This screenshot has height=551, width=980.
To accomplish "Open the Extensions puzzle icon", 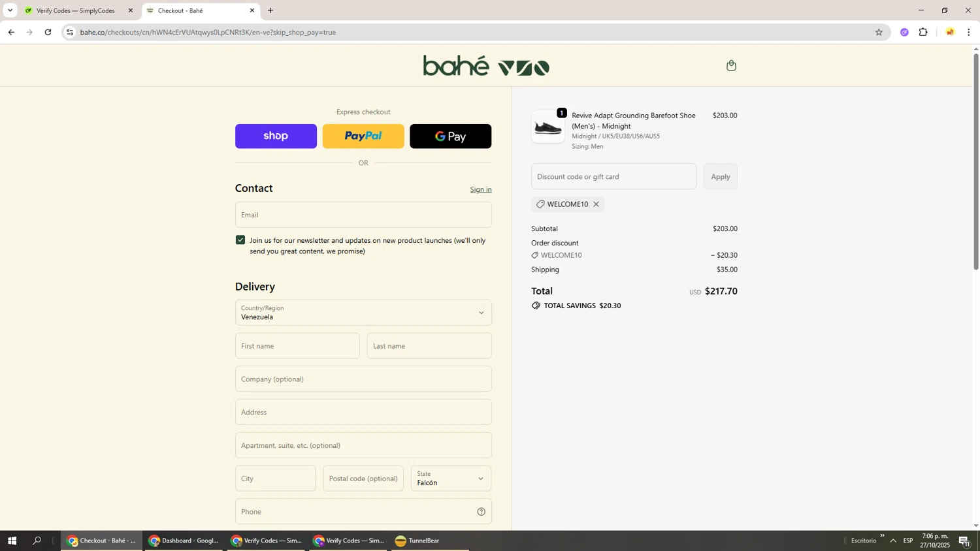I will click(923, 32).
